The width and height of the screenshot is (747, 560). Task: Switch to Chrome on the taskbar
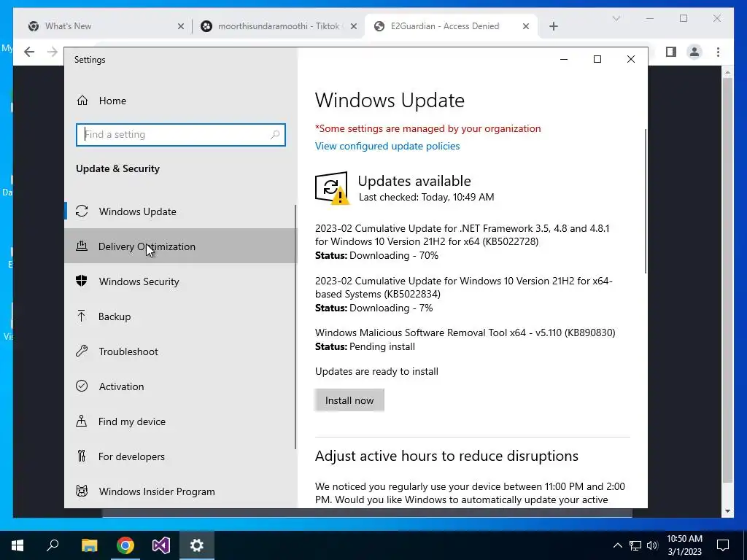click(125, 545)
